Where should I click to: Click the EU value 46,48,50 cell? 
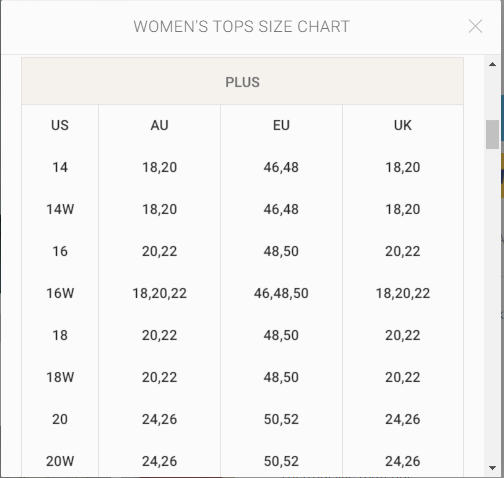tap(281, 293)
